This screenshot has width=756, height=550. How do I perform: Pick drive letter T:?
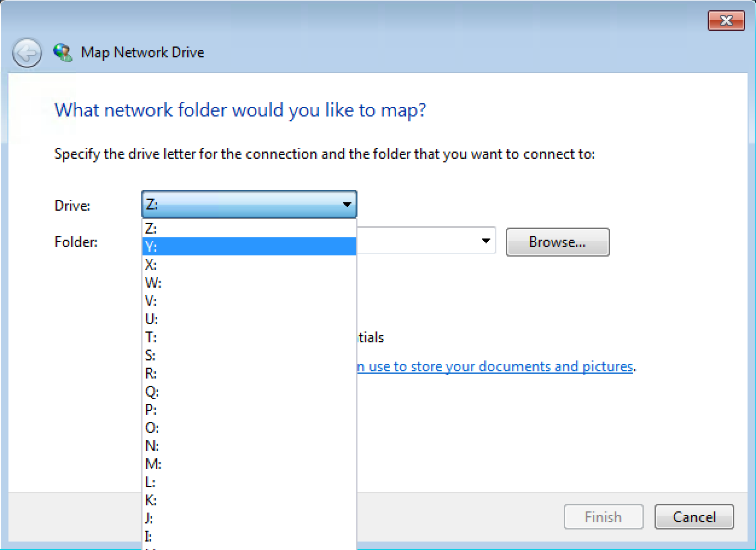click(249, 337)
